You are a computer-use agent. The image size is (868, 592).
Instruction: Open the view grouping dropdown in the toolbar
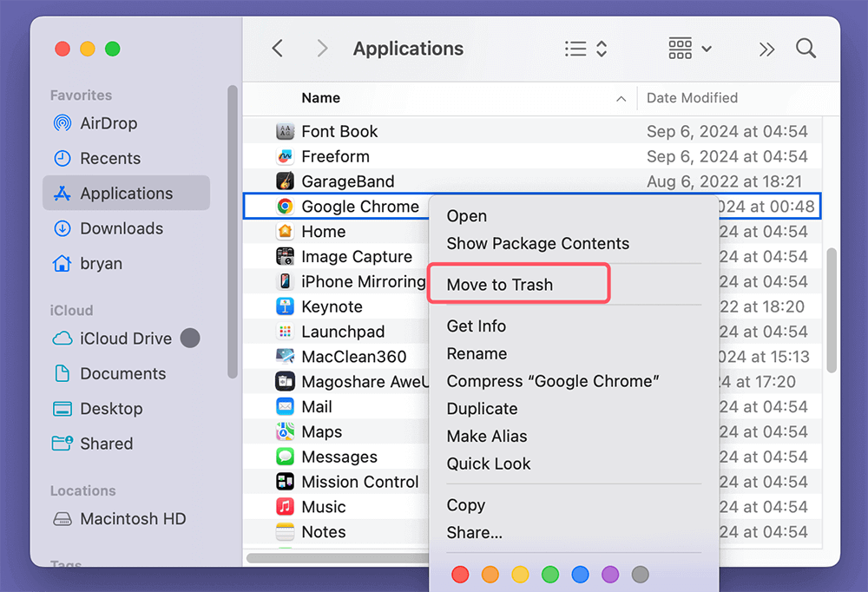pos(688,48)
